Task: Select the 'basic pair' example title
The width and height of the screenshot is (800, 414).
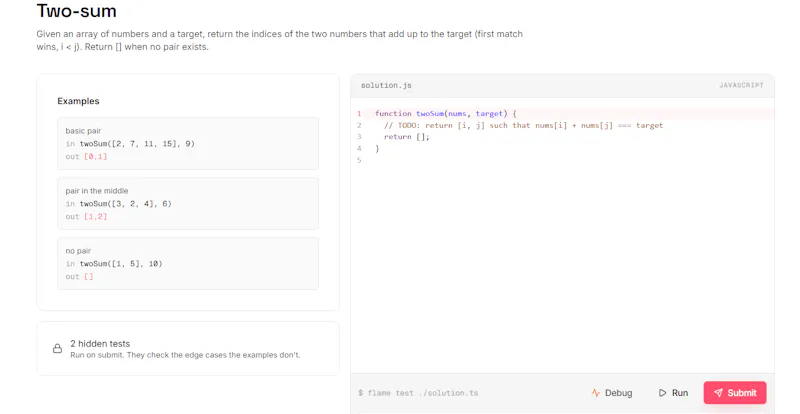Action: (x=83, y=131)
